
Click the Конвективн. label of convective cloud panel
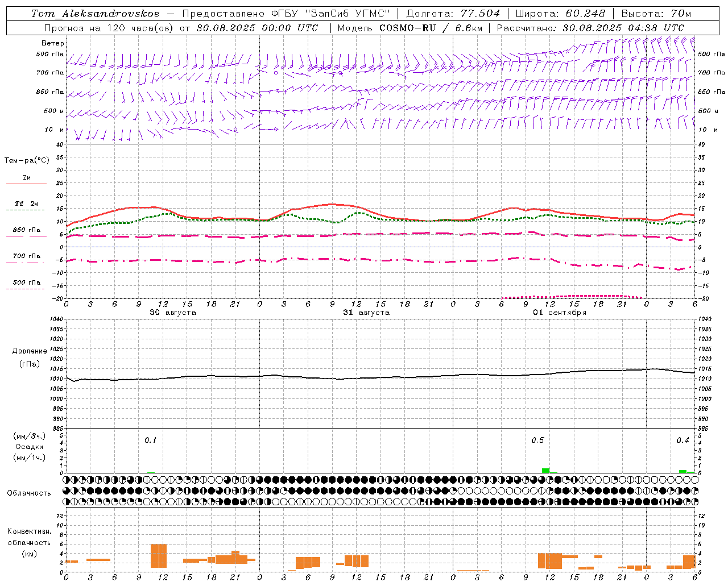coord(29,531)
